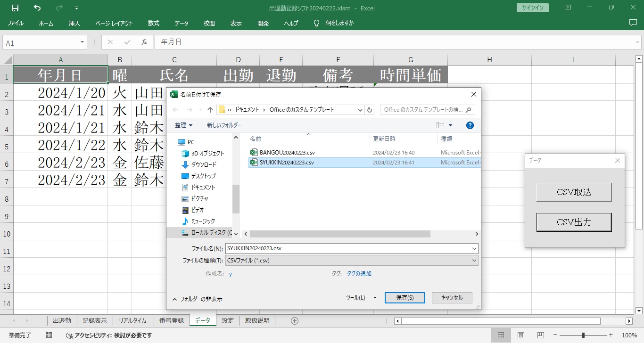Switch to the 番号登録 sheet tab

171,321
